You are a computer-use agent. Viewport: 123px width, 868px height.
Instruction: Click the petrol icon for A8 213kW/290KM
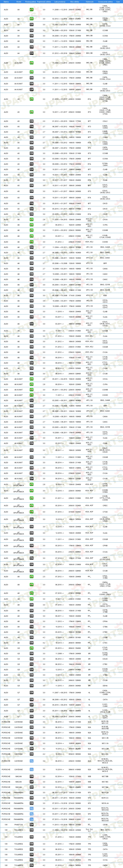pos(32,593)
